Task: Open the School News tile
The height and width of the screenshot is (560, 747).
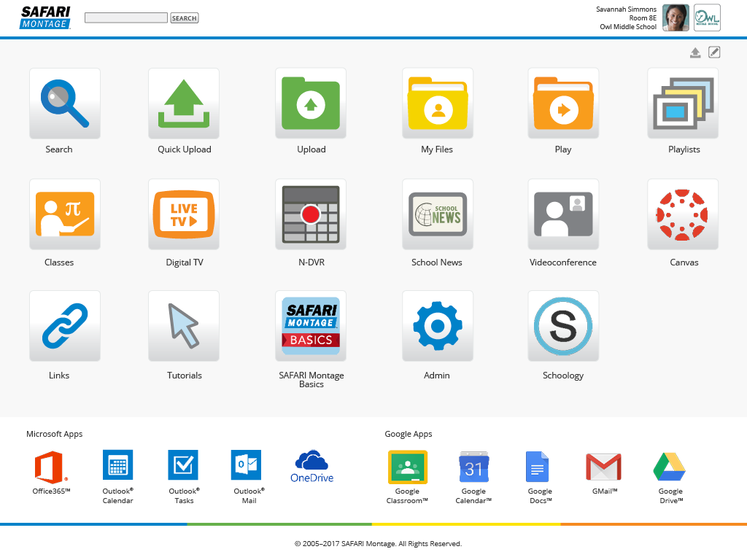Action: [438, 214]
